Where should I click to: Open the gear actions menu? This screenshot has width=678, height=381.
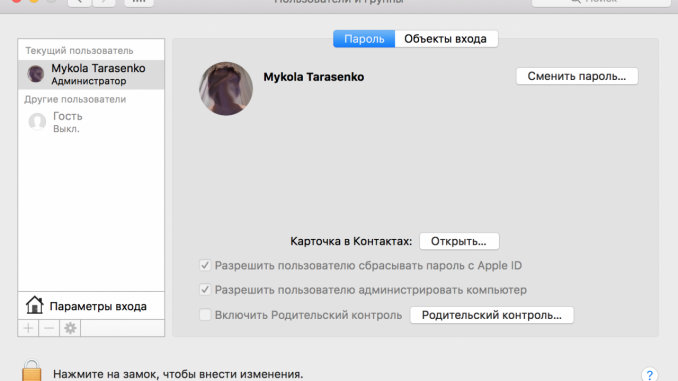click(70, 328)
